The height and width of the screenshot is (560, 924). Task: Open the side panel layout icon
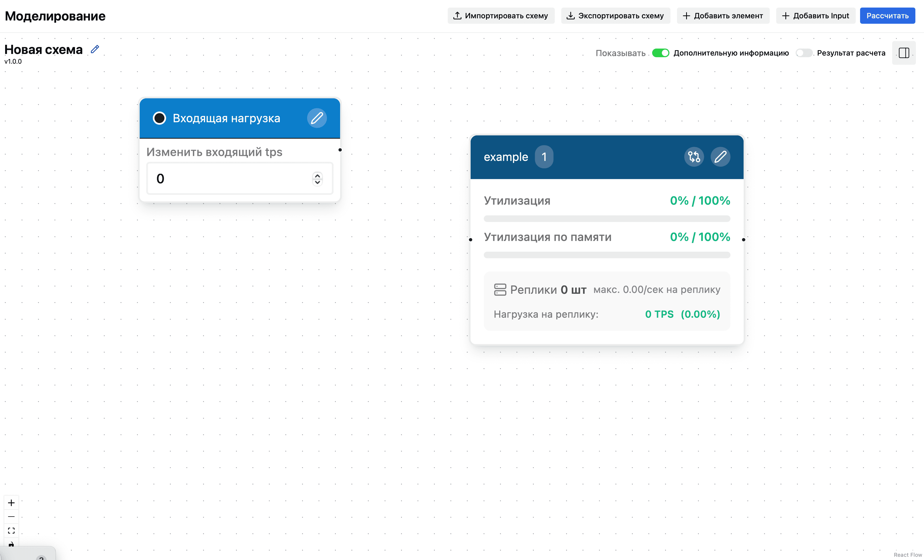pos(904,53)
